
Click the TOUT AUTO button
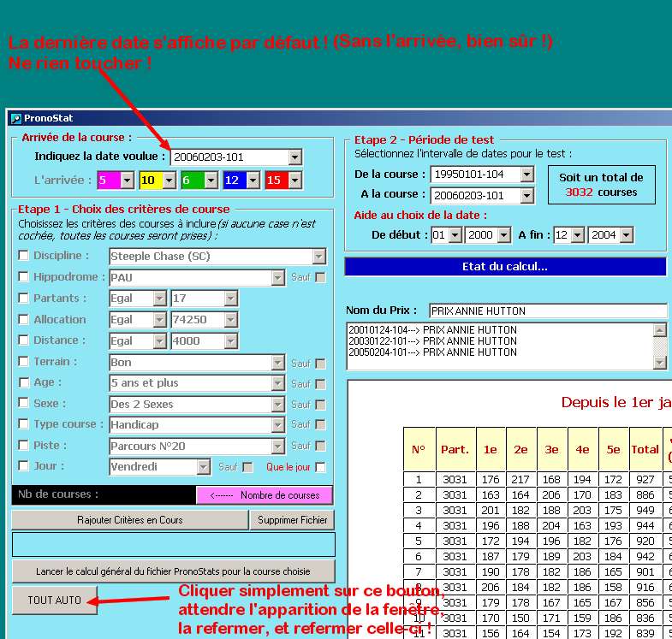click(x=55, y=600)
